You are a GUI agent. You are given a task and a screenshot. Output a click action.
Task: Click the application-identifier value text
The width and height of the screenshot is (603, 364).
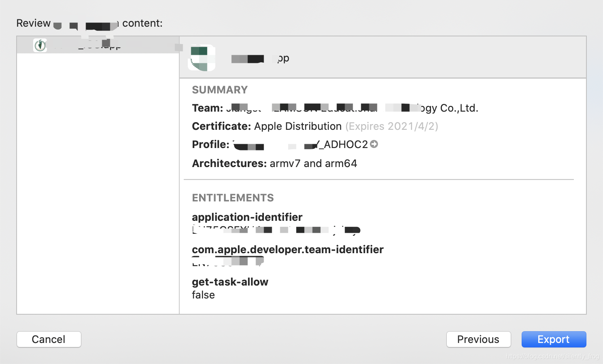pos(276,230)
